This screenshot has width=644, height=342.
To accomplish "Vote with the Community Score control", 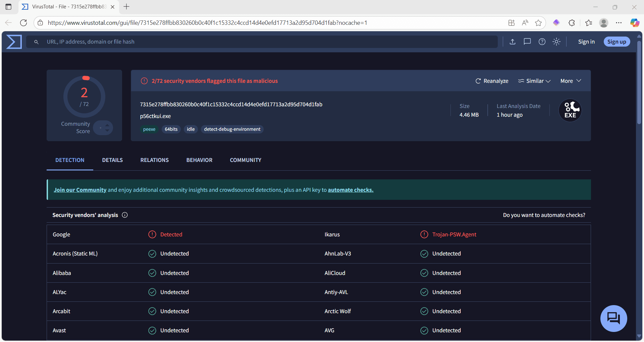I will 103,128.
